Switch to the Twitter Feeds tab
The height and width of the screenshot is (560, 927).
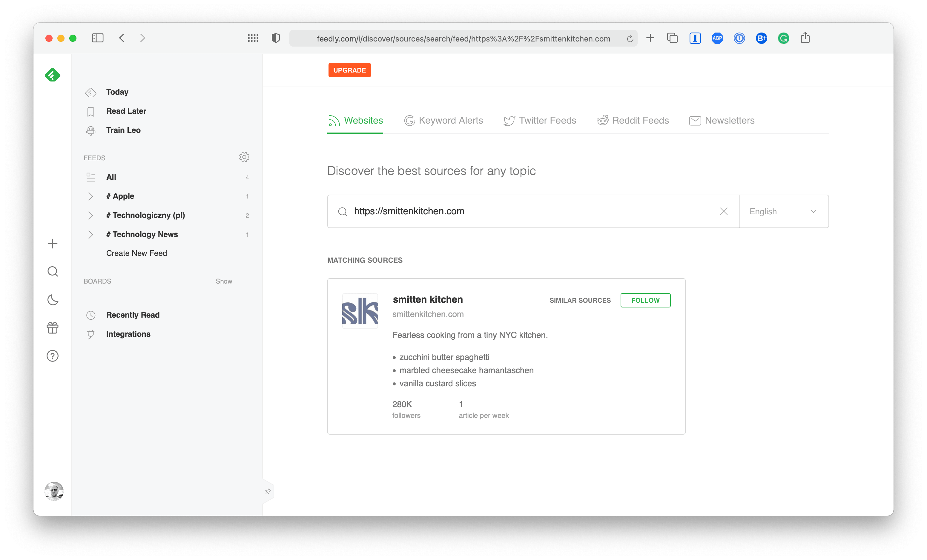[x=540, y=120]
